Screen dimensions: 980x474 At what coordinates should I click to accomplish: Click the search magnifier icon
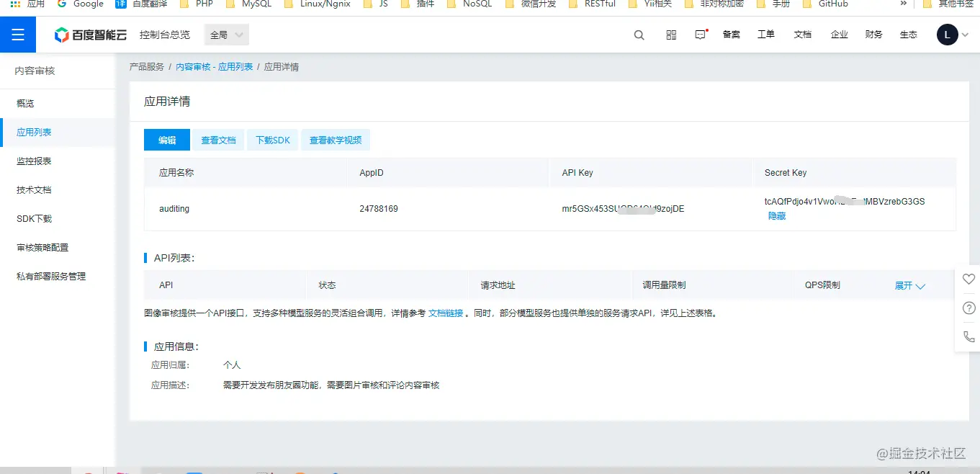(x=639, y=35)
